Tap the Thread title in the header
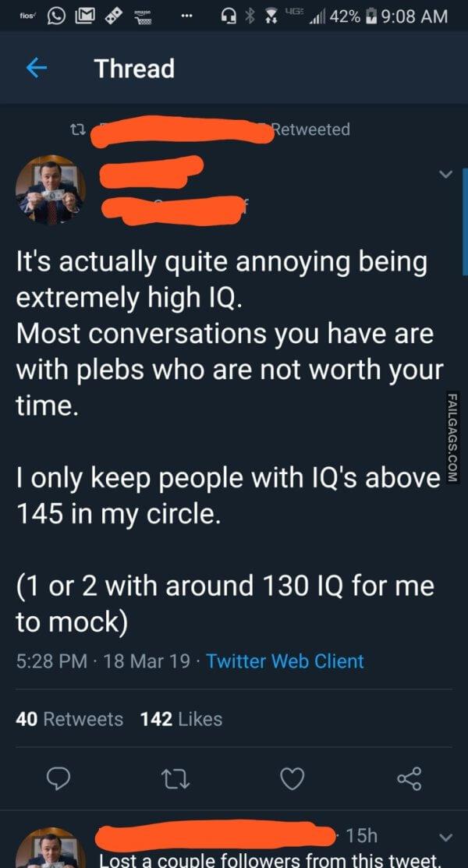Viewport: 468px width, 868px height. coord(134,69)
